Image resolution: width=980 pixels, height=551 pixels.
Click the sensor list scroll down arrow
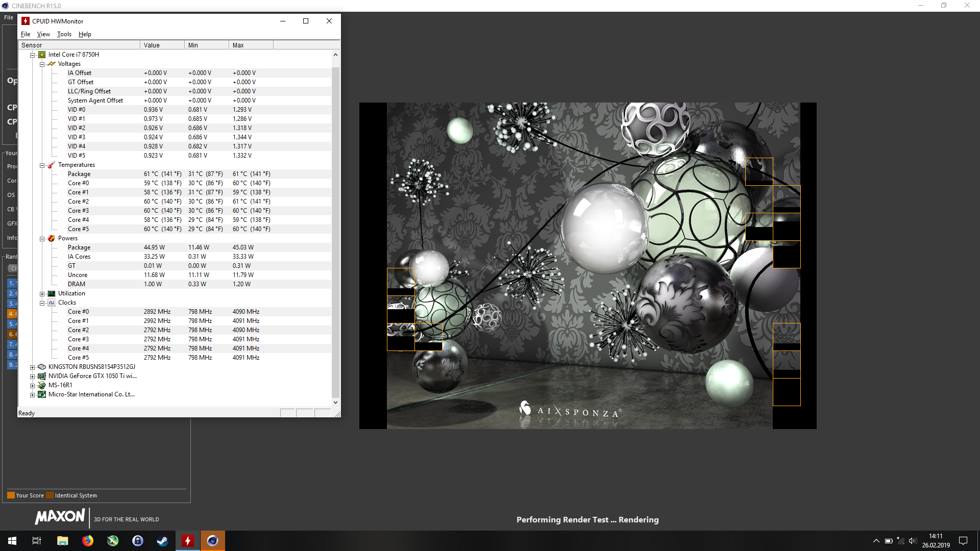[335, 402]
